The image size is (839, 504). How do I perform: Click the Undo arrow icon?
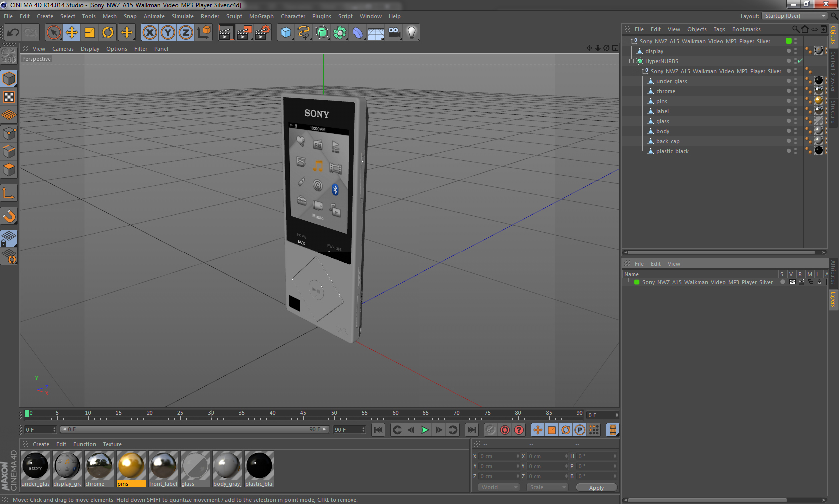(13, 33)
